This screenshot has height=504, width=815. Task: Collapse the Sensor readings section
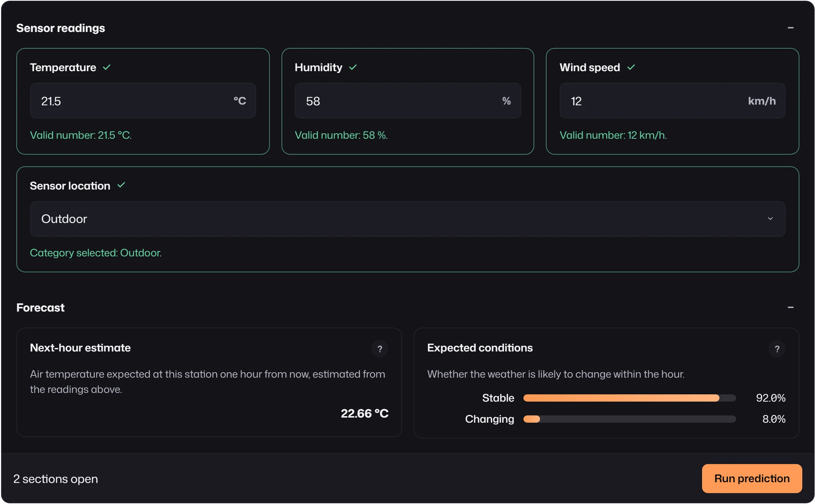790,28
